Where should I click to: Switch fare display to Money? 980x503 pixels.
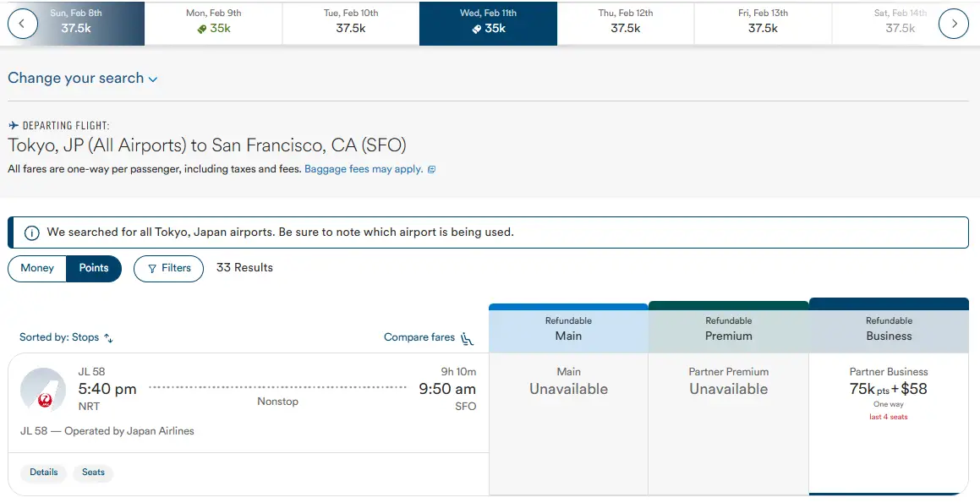click(37, 268)
